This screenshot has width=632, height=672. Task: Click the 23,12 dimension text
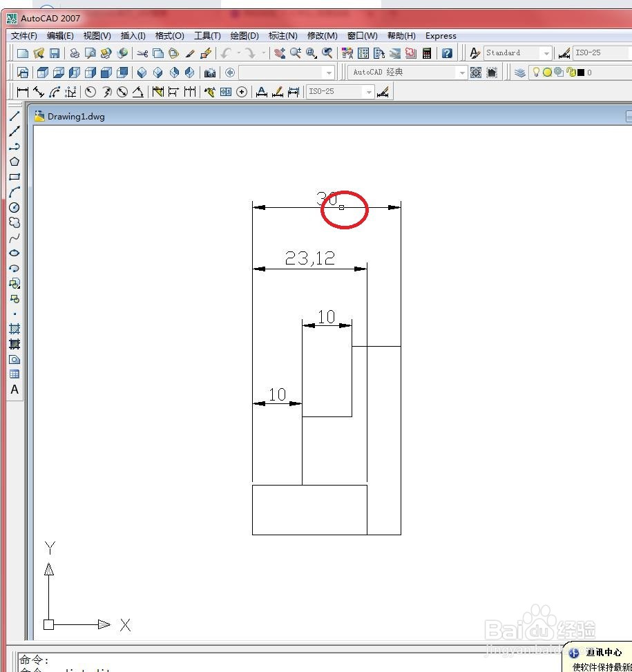pos(310,258)
